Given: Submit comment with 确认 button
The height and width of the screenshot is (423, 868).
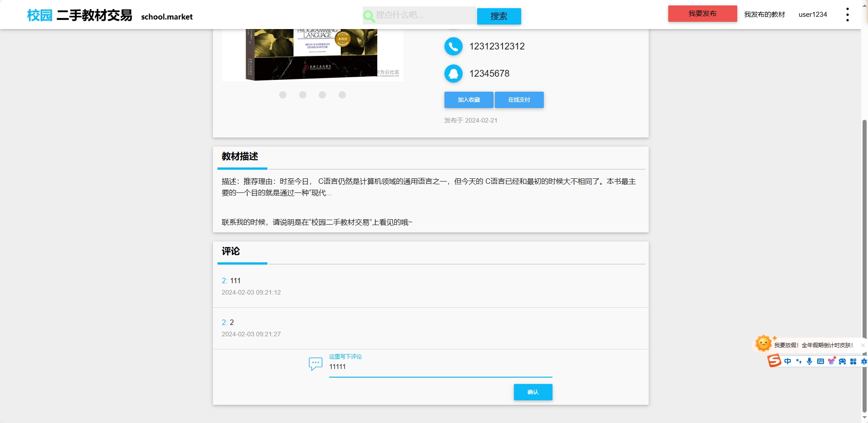Looking at the screenshot, I should 533,392.
